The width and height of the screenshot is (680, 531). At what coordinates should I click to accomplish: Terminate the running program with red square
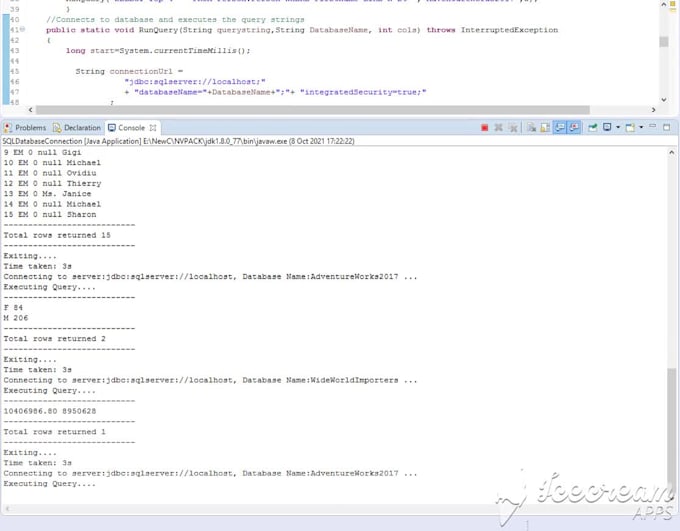[484, 128]
